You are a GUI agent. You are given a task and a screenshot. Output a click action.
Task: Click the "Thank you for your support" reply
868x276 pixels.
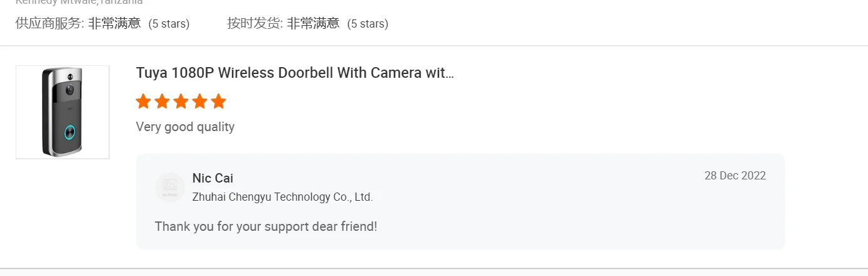[x=266, y=226]
